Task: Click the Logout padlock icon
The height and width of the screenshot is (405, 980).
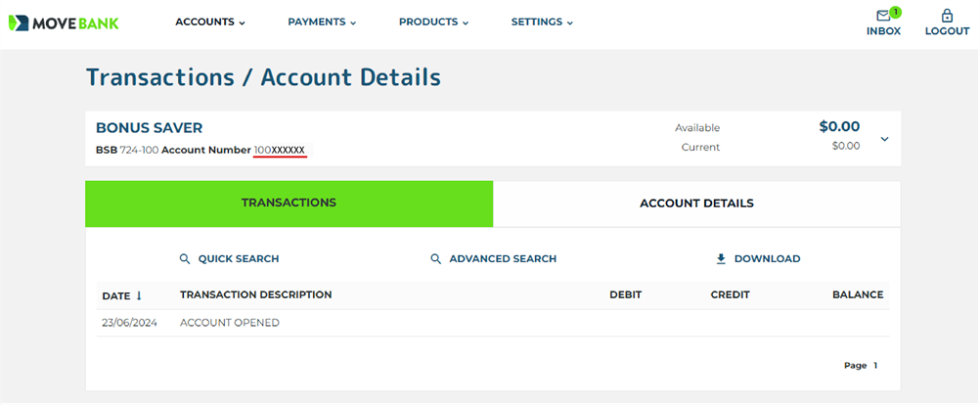Action: point(947,16)
